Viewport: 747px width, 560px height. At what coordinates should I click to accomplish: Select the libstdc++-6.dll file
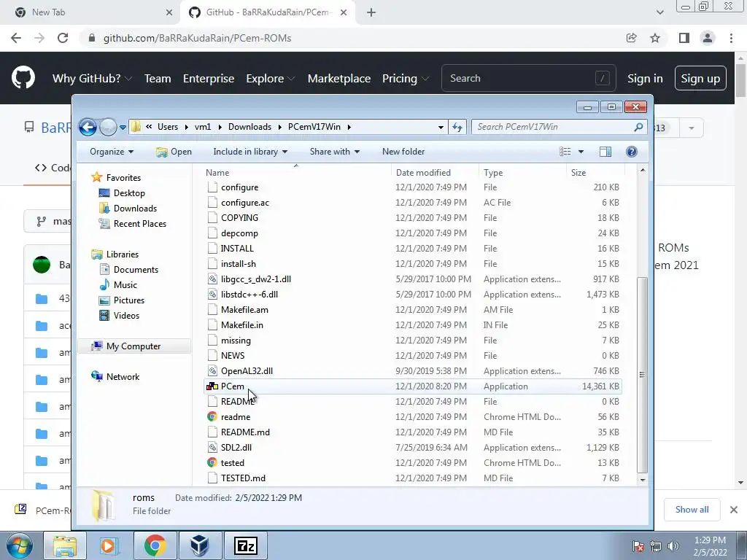pyautogui.click(x=249, y=295)
